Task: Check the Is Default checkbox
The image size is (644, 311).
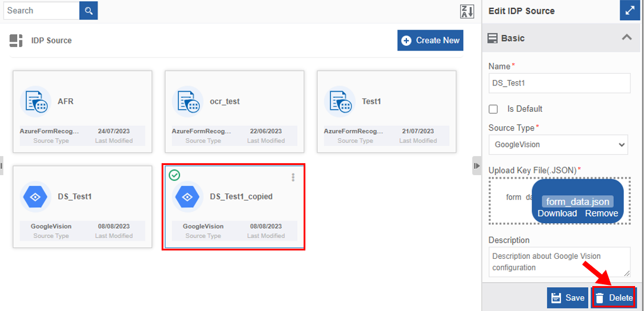Action: pyautogui.click(x=493, y=109)
